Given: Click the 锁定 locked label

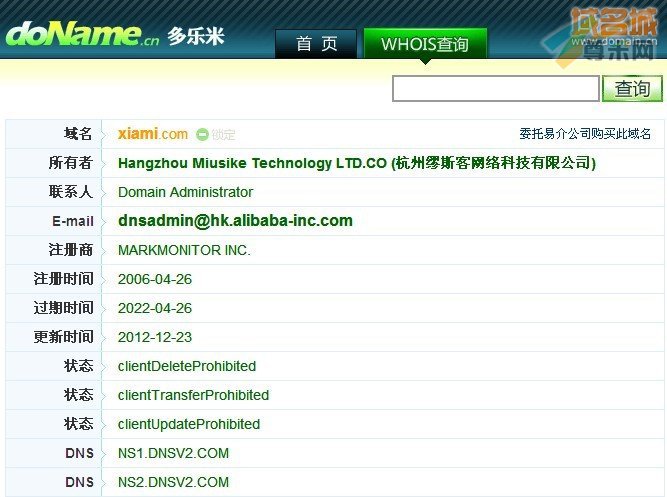Looking at the screenshot, I should pyautogui.click(x=223, y=135).
